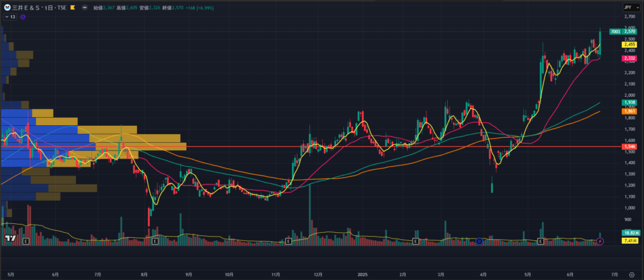Screen dimensions: 644x280
Task: Click the low value 安値 2,326
Action: (150, 8)
